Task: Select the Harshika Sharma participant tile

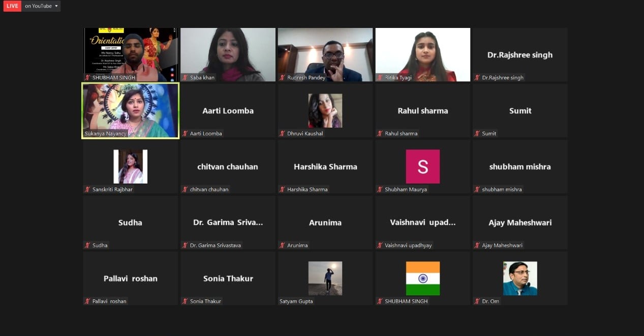Action: (325, 167)
